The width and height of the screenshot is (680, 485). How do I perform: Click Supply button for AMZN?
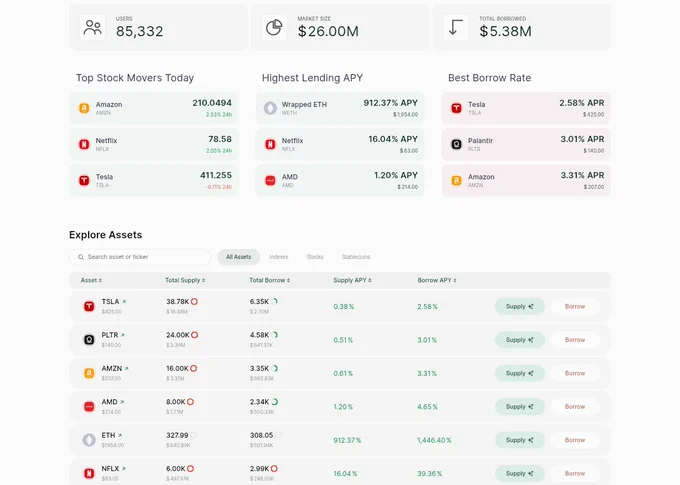[x=520, y=373]
